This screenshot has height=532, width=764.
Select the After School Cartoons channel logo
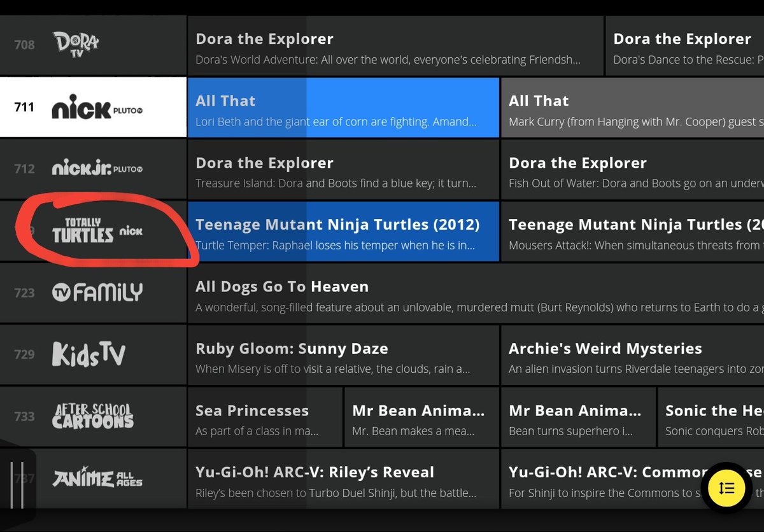tap(93, 416)
